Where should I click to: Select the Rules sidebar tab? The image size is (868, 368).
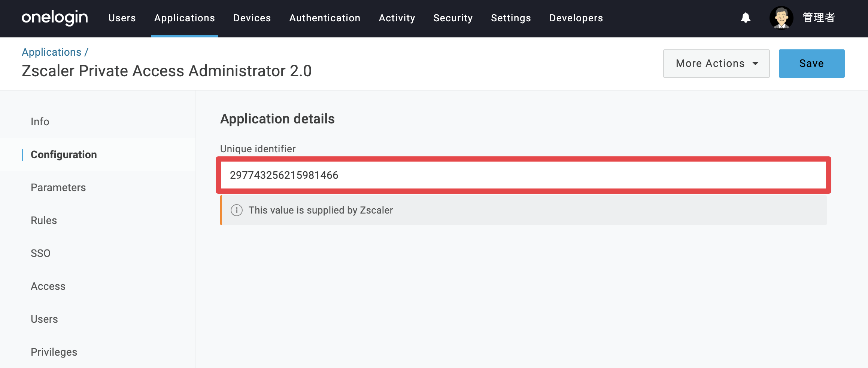click(x=44, y=220)
